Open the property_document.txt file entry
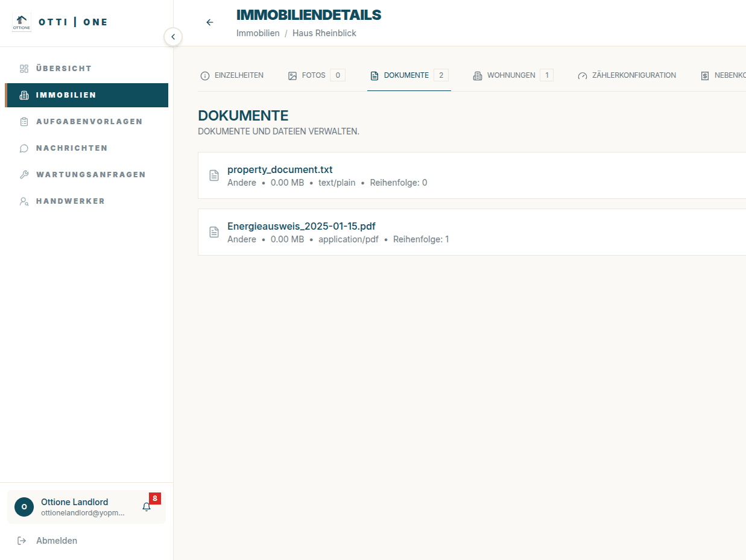This screenshot has width=746, height=560. pos(280,170)
